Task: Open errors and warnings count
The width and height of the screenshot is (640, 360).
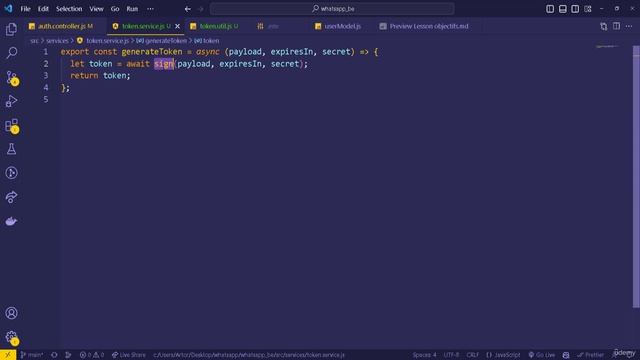Action: point(91,355)
